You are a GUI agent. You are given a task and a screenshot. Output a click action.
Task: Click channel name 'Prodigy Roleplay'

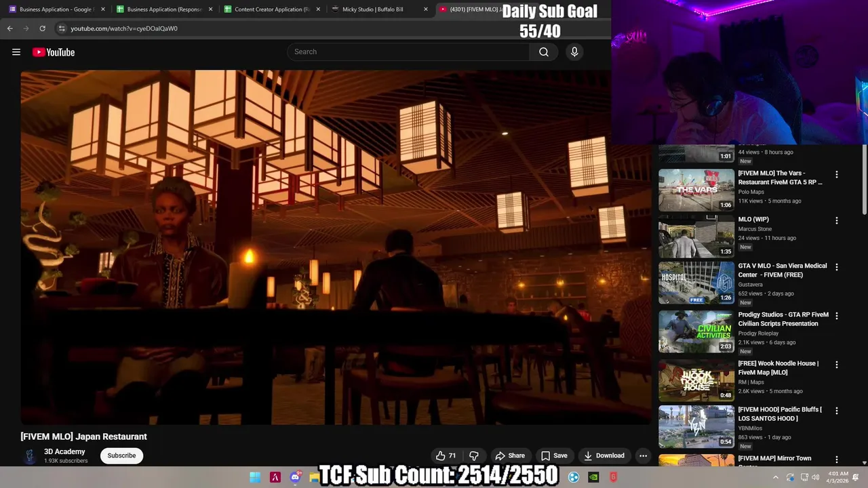758,333
